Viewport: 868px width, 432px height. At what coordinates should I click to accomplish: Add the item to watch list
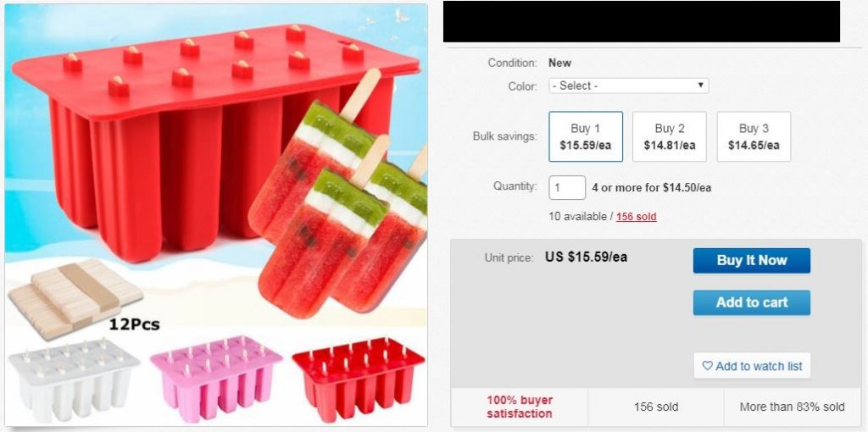pos(752,366)
